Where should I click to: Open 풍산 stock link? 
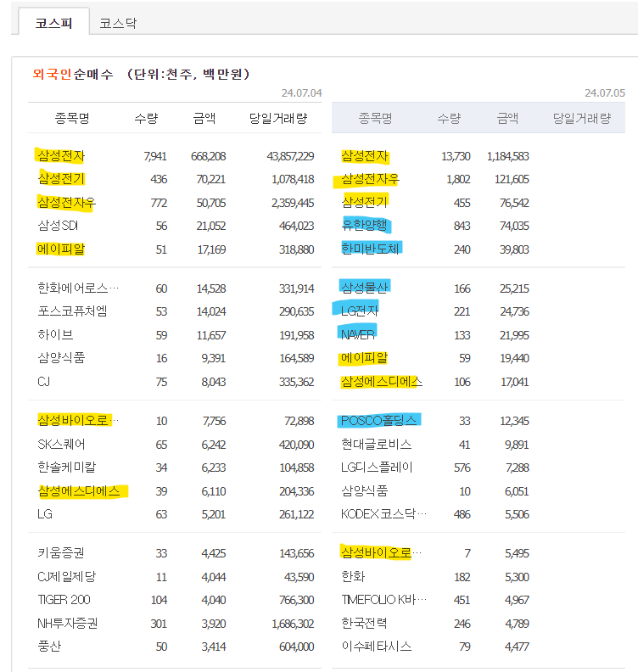(49, 647)
